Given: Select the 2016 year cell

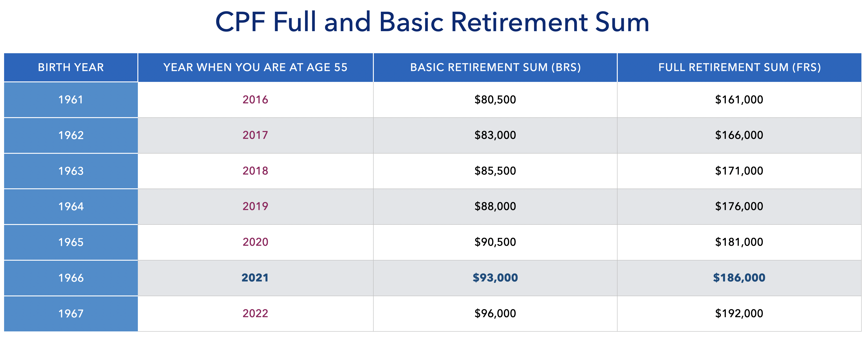Looking at the screenshot, I should (255, 100).
